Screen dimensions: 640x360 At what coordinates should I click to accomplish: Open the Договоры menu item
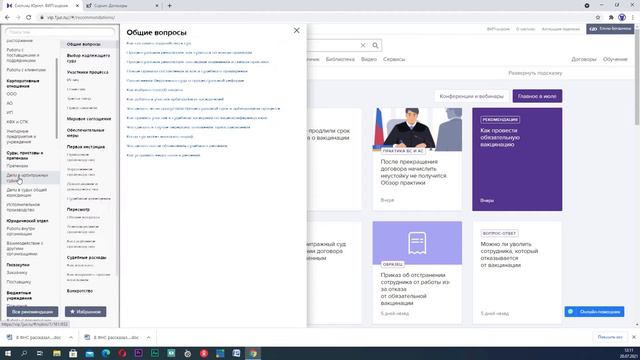click(x=584, y=59)
